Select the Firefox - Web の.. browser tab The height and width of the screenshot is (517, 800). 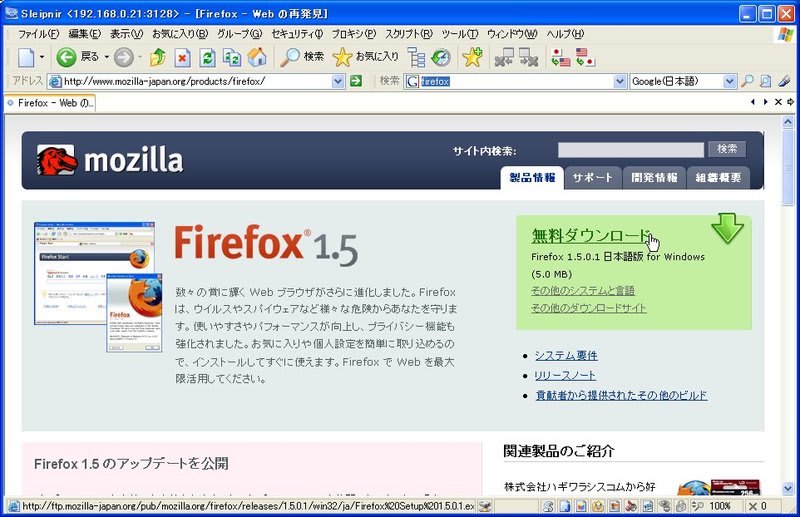pyautogui.click(x=50, y=103)
